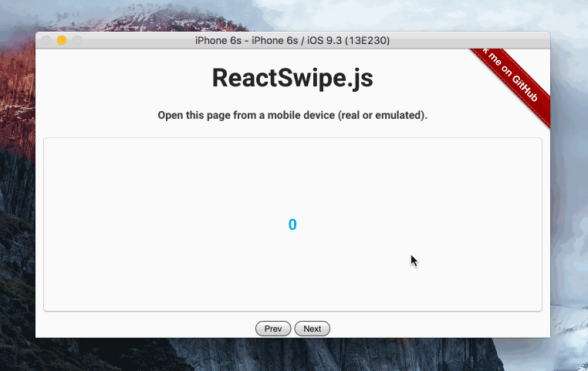
Task: Click the 'Open this page from a mobile device' text
Action: 292,115
